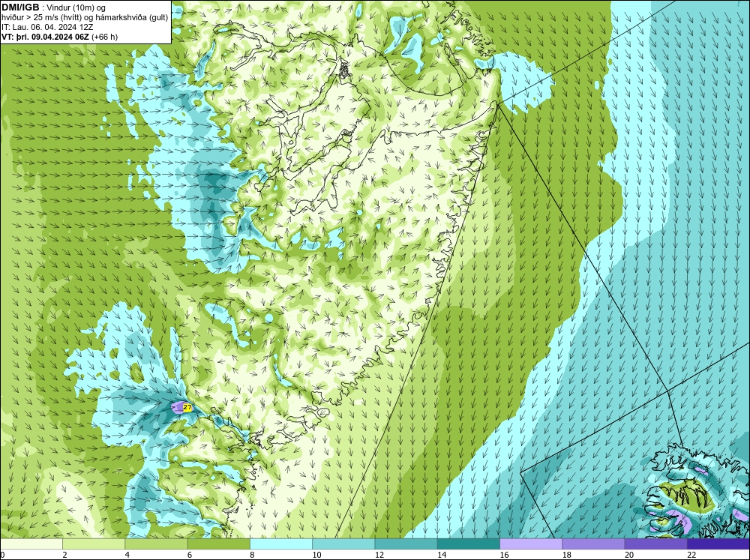
Task: Select the 4-6 m/s green legend swatch
Action: pyautogui.click(x=157, y=544)
